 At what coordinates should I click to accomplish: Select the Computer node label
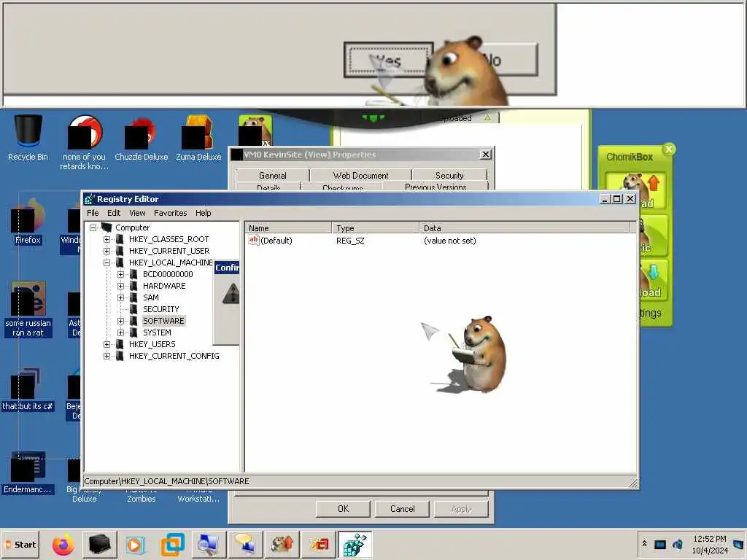pos(133,227)
